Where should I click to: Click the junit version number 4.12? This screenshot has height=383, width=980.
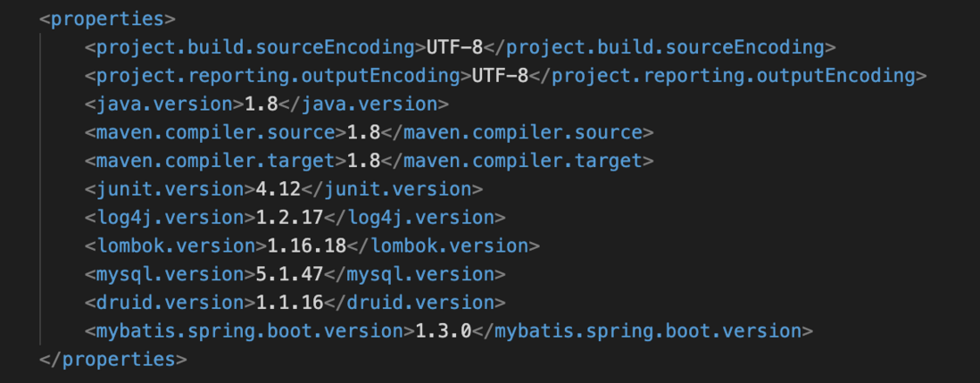278,188
